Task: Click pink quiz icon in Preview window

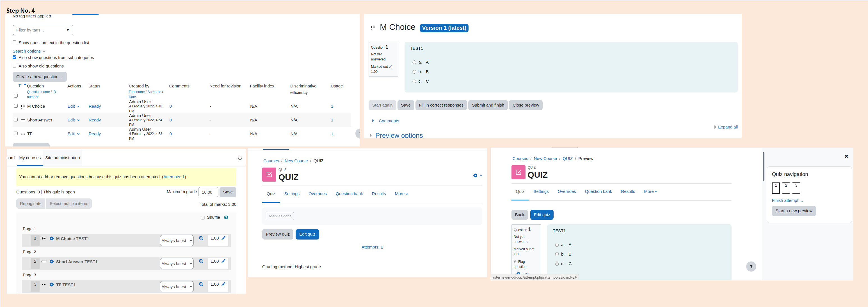Action: coord(518,172)
